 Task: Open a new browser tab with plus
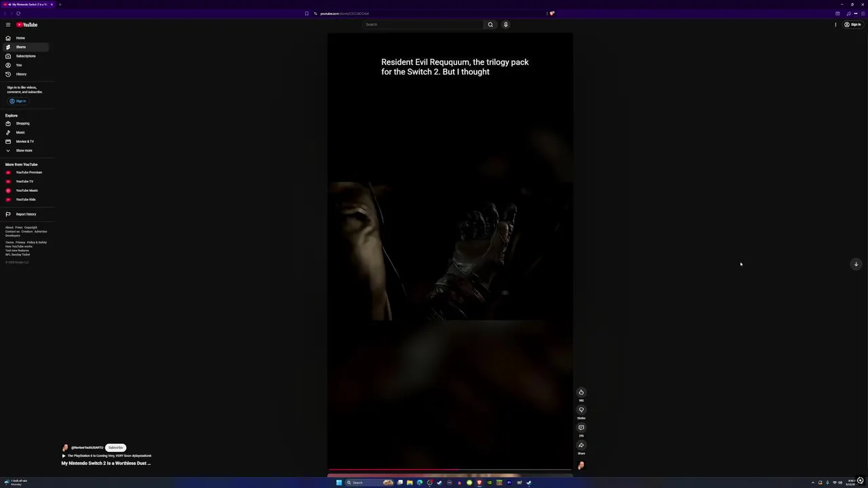60,4
